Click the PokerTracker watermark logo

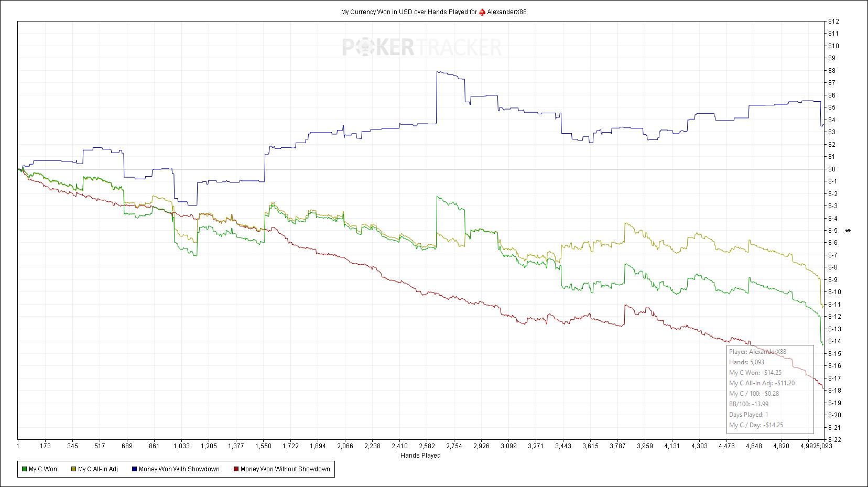tap(422, 48)
